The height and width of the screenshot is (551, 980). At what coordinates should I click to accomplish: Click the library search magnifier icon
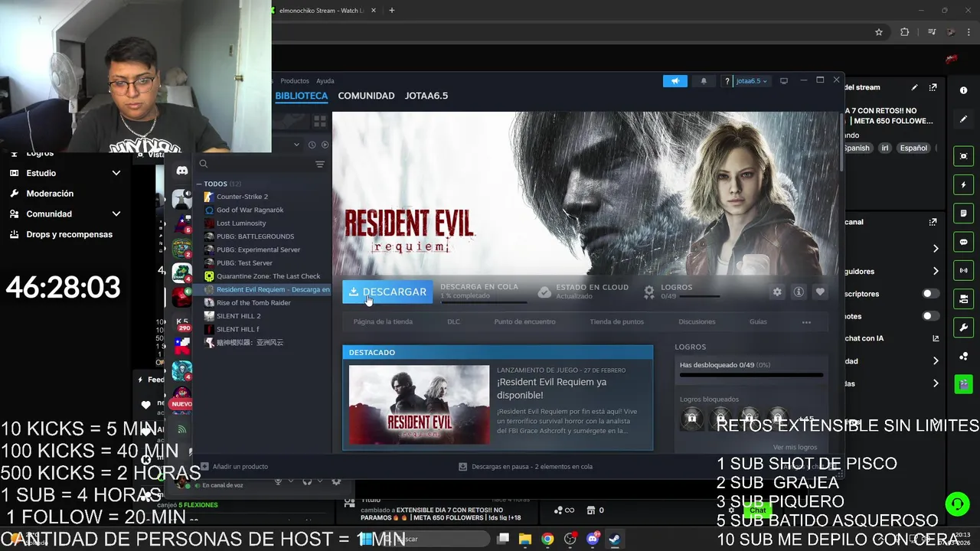click(x=204, y=164)
